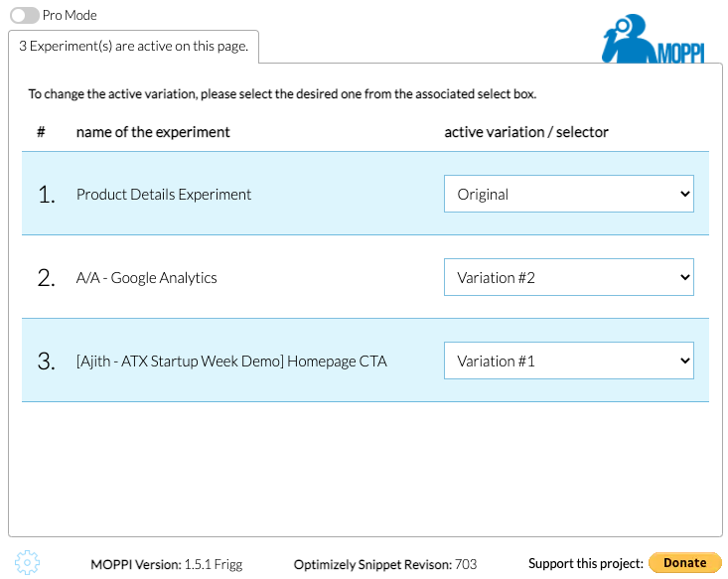
Task: Click '[Ajith - ATX Startup Week Demo] Homepage CTA'
Action: 231,362
